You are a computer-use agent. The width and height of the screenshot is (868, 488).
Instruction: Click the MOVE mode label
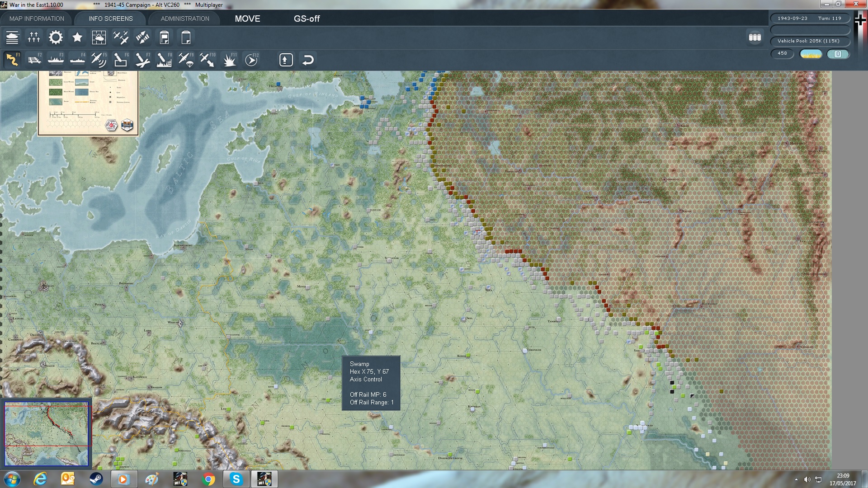click(247, 19)
